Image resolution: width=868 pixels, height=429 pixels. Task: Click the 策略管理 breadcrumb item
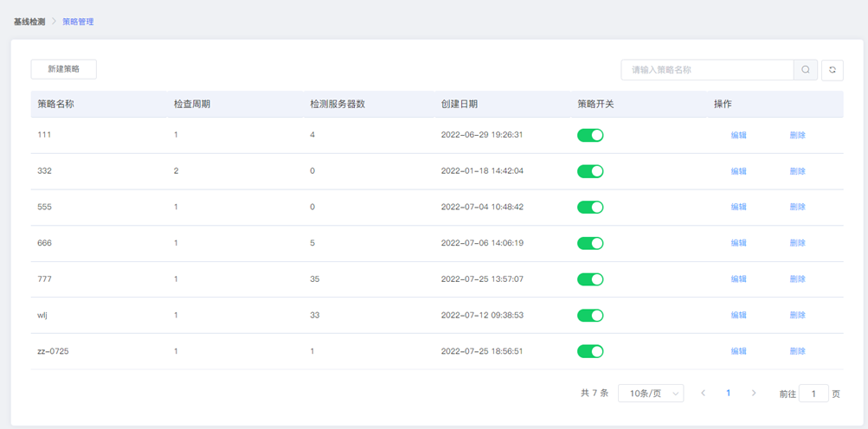(x=78, y=22)
